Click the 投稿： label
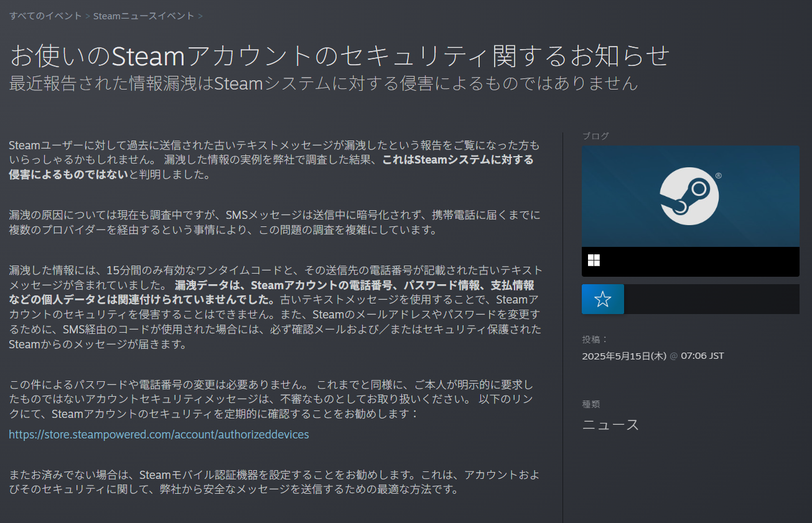Screen dimensions: 812x523 [595, 340]
